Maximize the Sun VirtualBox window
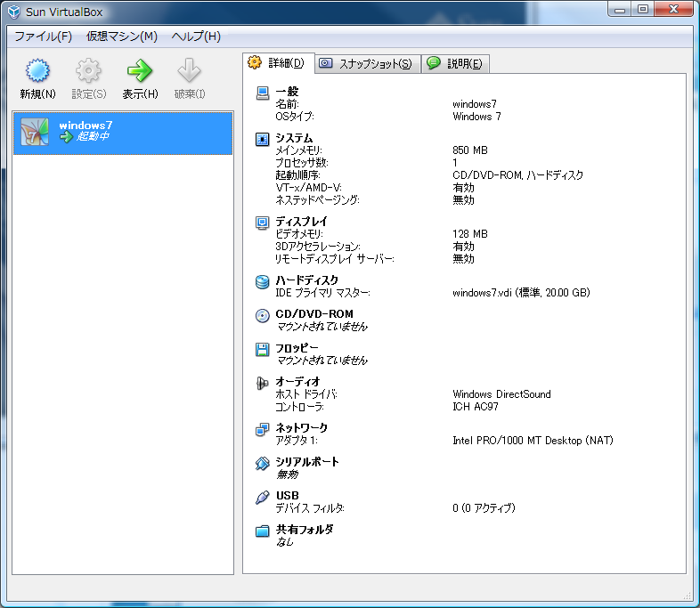 643,10
